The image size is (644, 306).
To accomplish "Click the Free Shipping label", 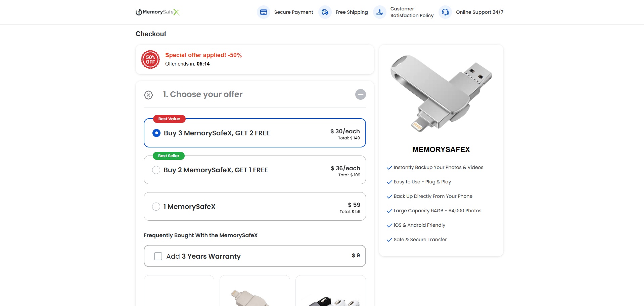I will pyautogui.click(x=352, y=12).
